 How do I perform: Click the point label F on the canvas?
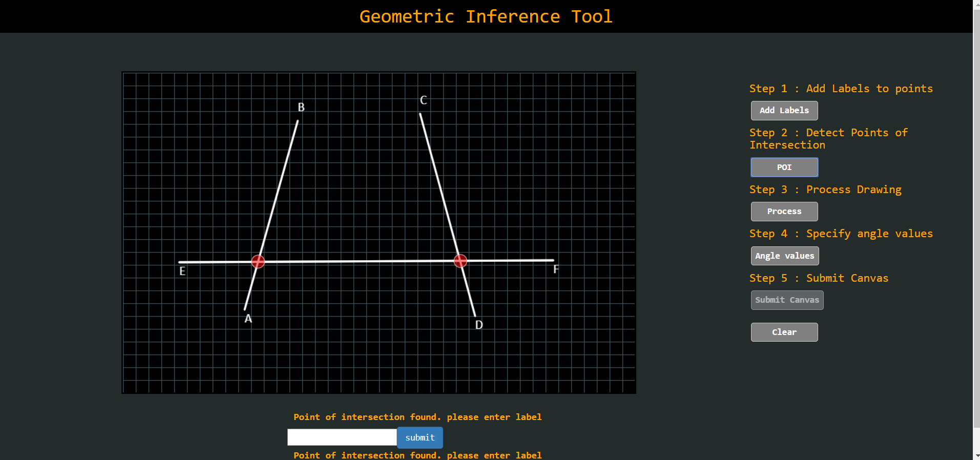(556, 269)
